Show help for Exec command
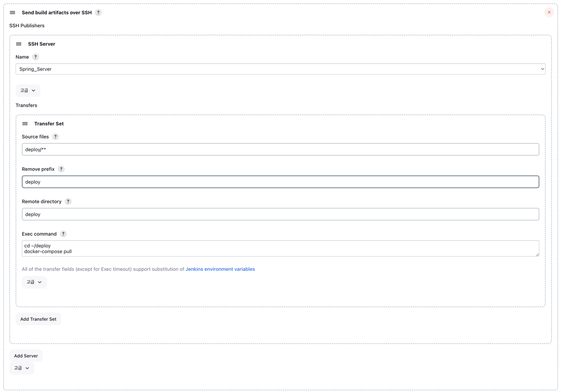 tap(63, 234)
